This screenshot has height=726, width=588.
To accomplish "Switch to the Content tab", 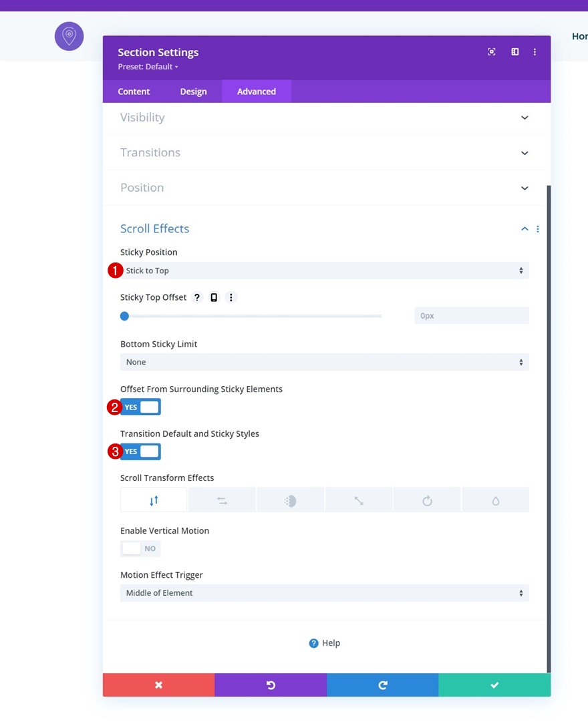I will click(x=134, y=92).
